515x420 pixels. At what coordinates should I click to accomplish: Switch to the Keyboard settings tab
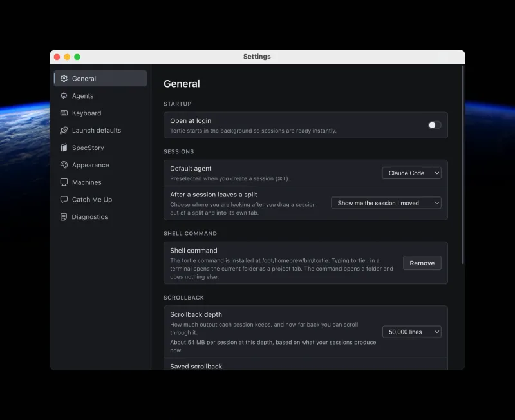[x=100, y=113]
